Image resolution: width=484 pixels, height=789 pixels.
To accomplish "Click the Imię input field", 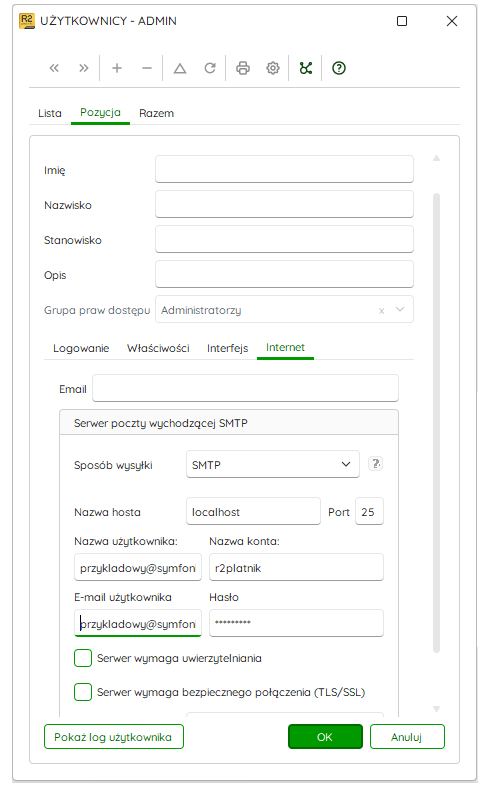I will click(284, 169).
